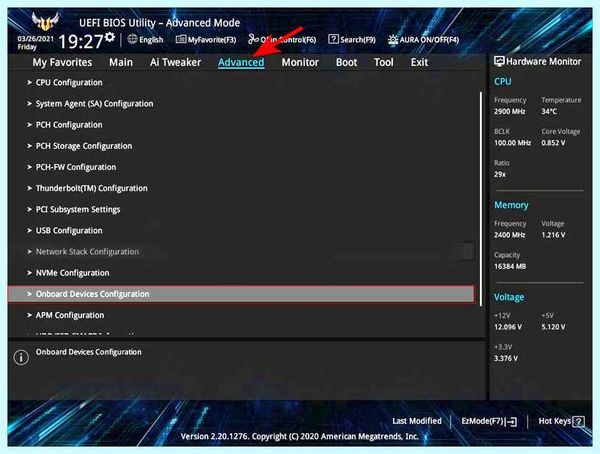
Task: Expand PCH Configuration arrow
Action: (x=29, y=124)
